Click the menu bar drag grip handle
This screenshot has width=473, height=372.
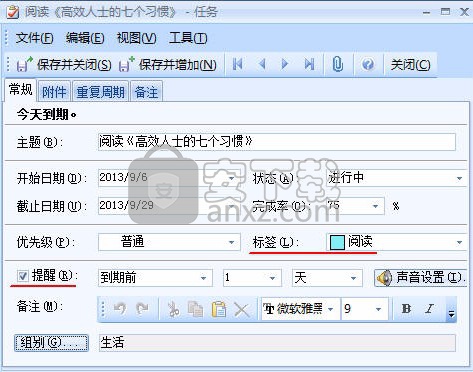tap(7, 38)
